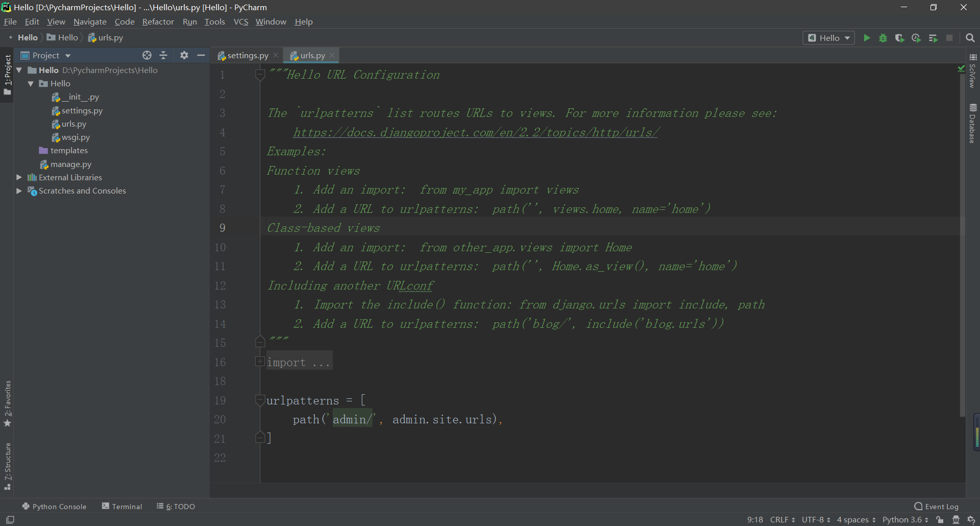
Task: Open the 6: TODO panel
Action: [176, 506]
